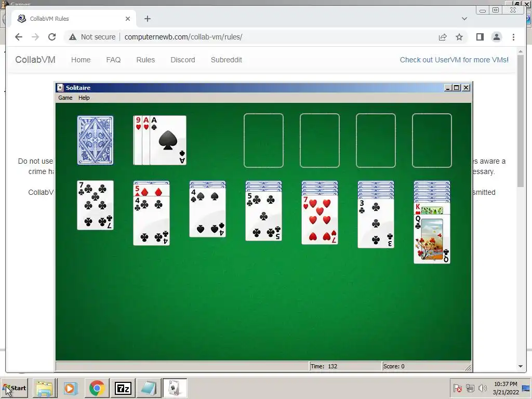
Task: Select the 5 of clubs tableau card
Action: click(263, 216)
